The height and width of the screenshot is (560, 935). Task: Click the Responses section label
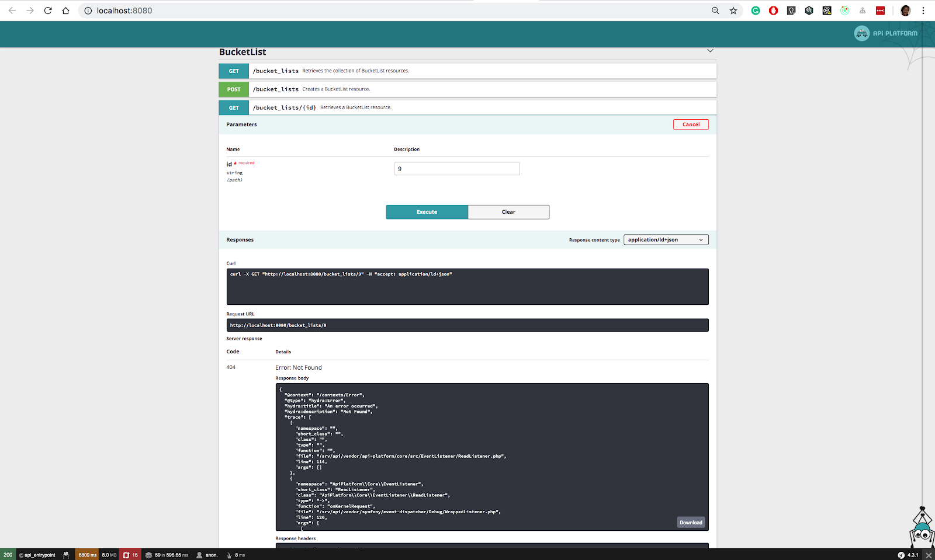tap(240, 240)
